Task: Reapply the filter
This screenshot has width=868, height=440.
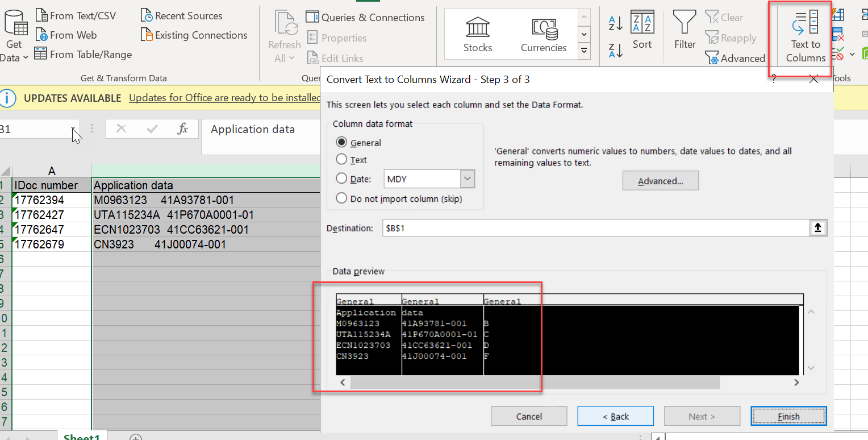Action: [x=731, y=38]
